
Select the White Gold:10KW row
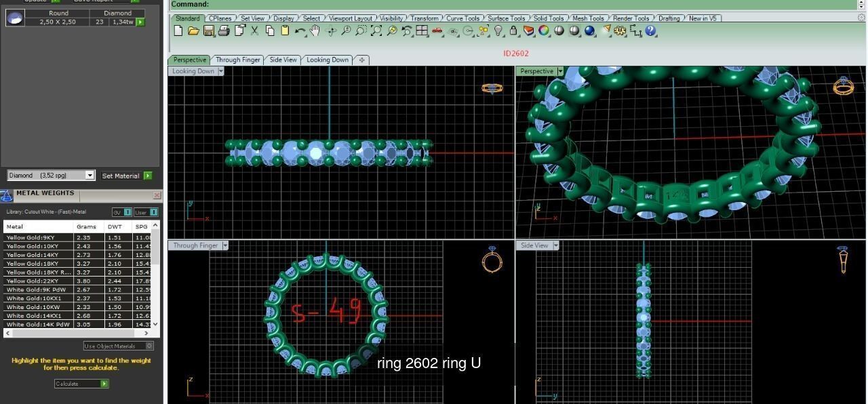click(77, 307)
